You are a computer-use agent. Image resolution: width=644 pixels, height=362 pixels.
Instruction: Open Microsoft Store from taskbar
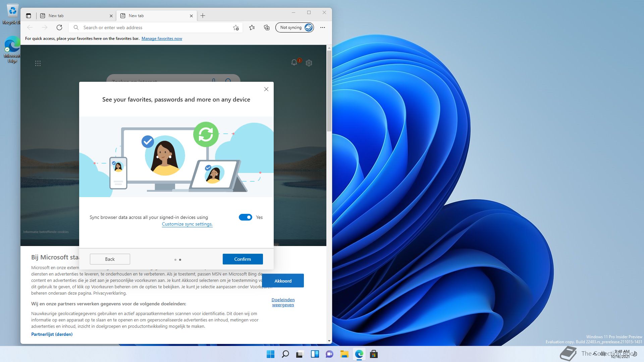(374, 354)
